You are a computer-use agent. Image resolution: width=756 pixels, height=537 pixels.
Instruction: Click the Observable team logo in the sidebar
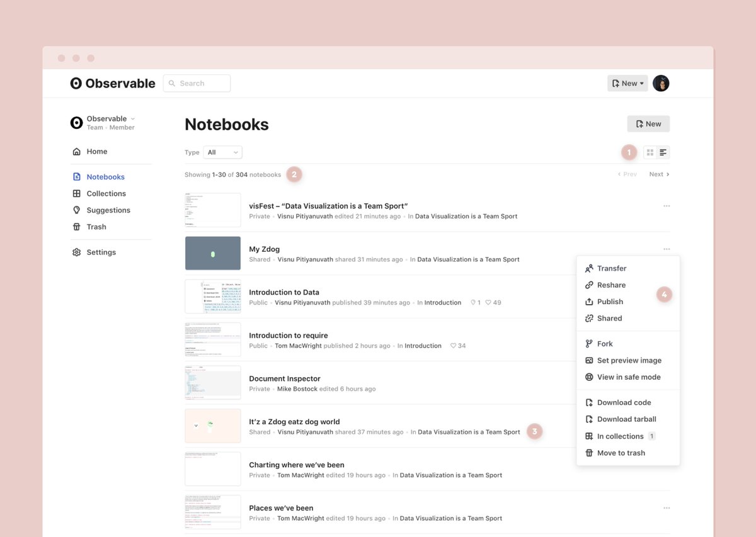76,123
